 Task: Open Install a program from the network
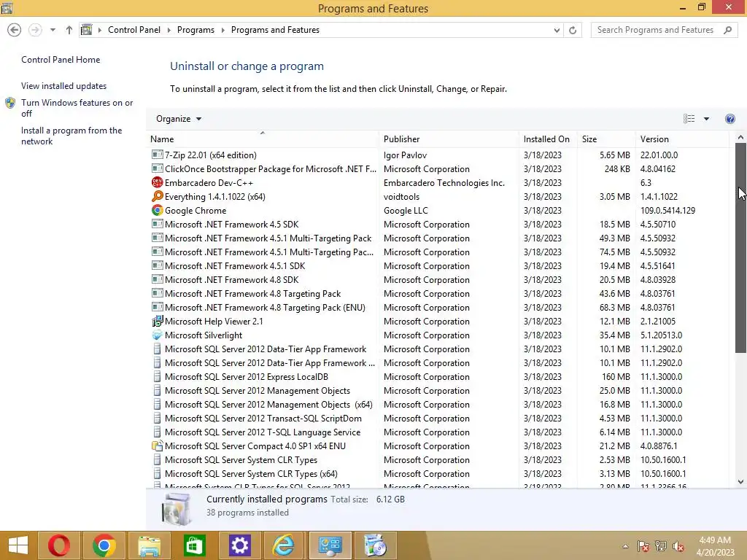click(71, 136)
